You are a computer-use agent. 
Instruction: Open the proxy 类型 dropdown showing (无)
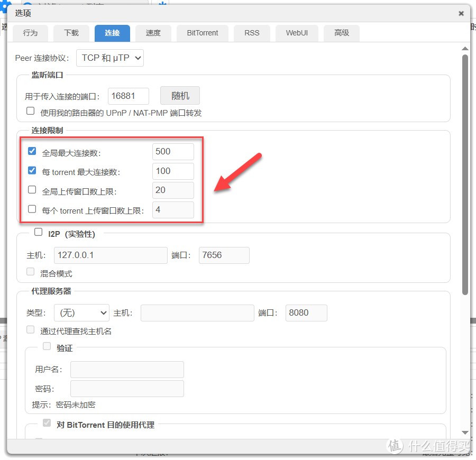(x=81, y=313)
